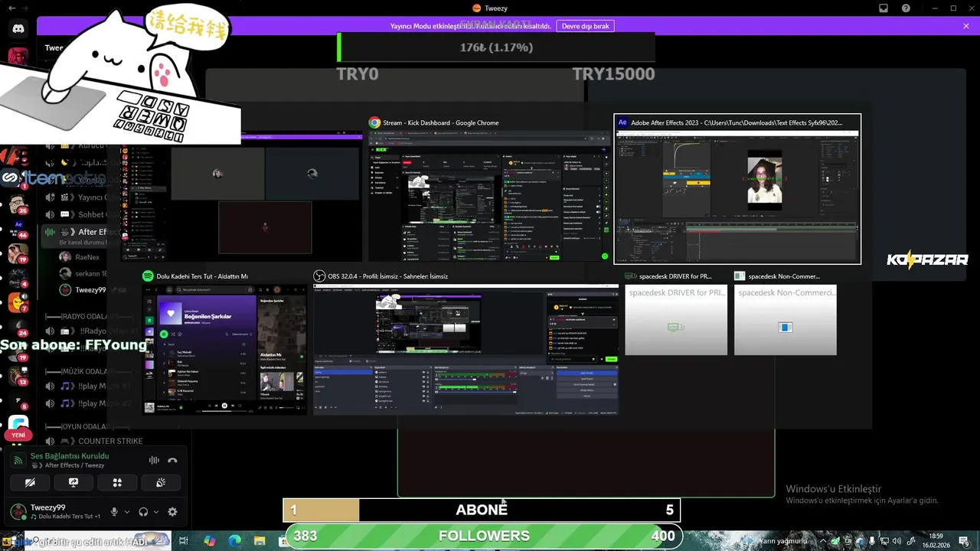This screenshot has width=980, height=551.
Task: Start an activity in voice panel
Action: (x=117, y=483)
